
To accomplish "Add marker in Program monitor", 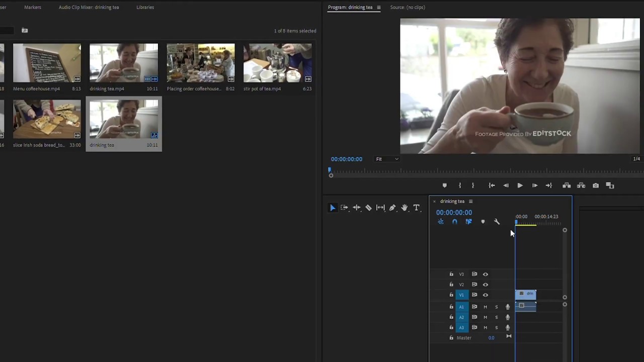I will pos(444,186).
